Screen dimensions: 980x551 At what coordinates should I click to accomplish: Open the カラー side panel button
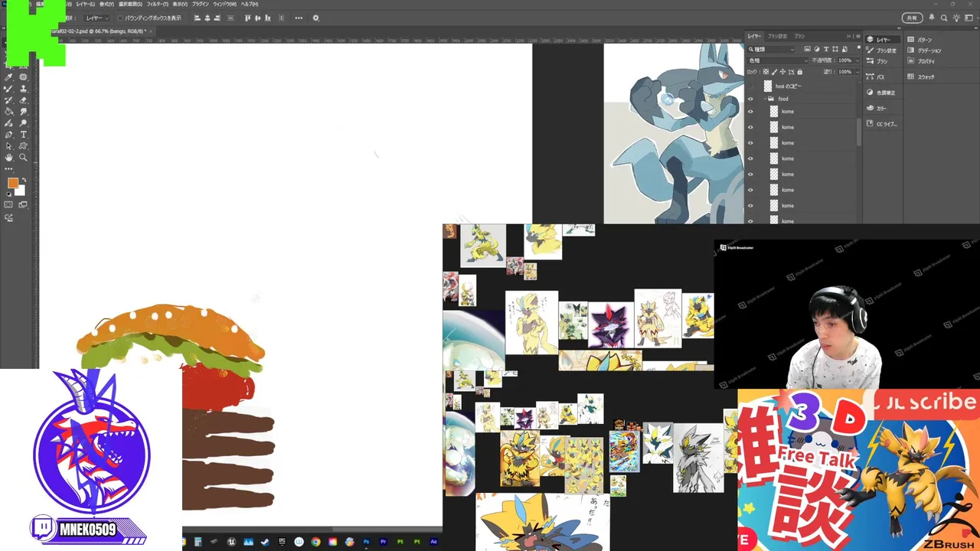[884, 108]
